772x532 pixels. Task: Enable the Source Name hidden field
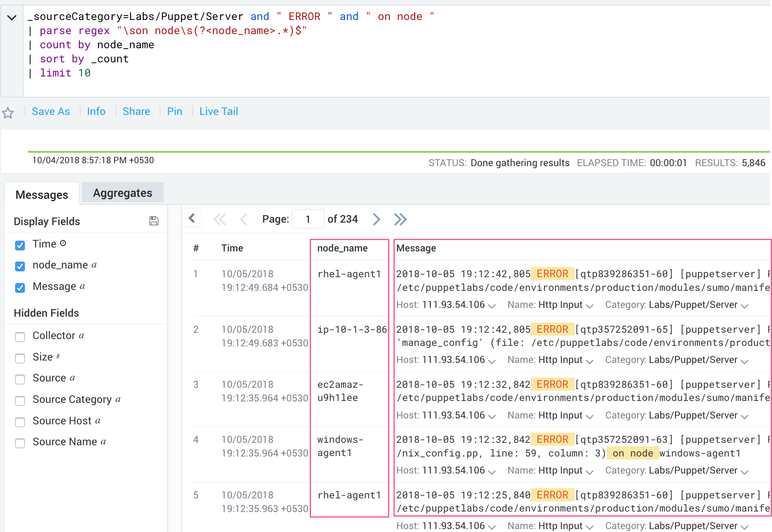(x=20, y=443)
